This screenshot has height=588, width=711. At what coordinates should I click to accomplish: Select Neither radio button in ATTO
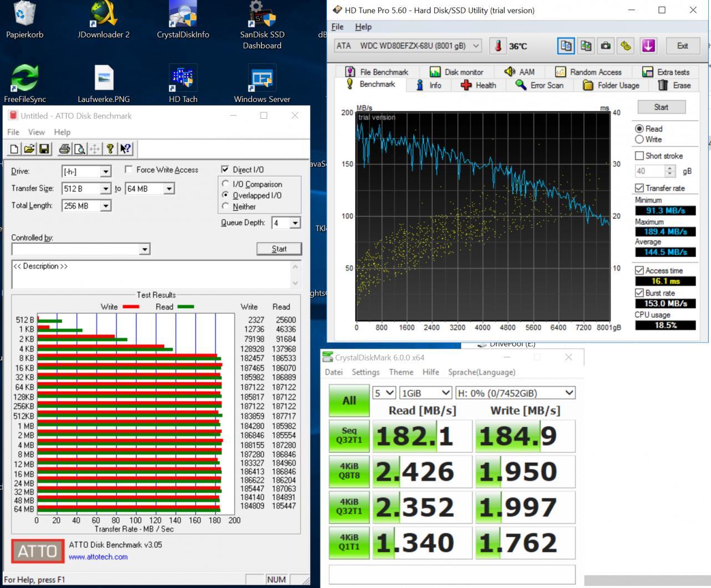click(225, 206)
